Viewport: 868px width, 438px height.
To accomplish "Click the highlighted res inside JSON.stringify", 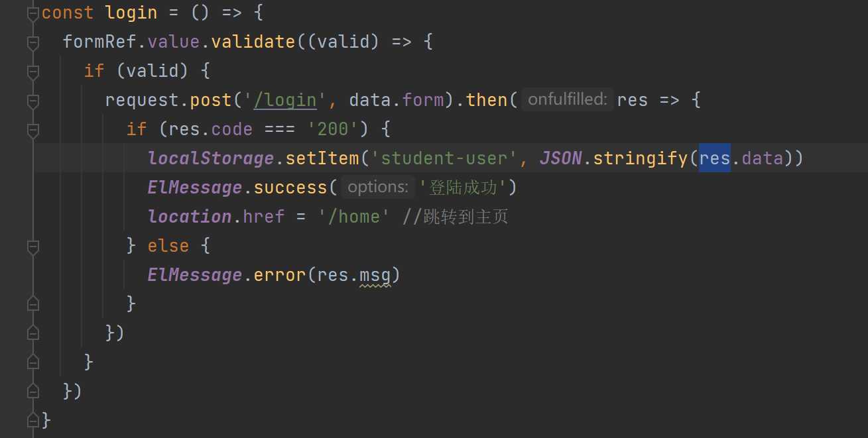I will [x=715, y=158].
